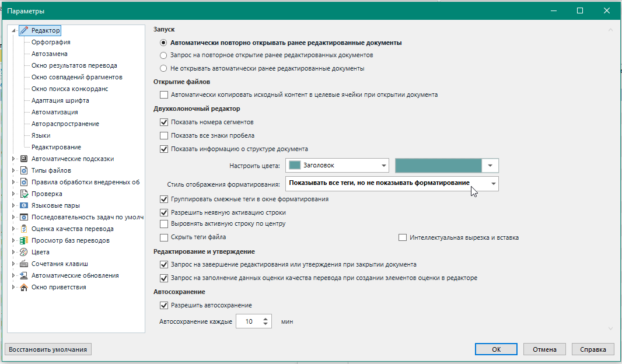Click the Проверка checklist icon
The width and height of the screenshot is (622, 364).
[24, 194]
